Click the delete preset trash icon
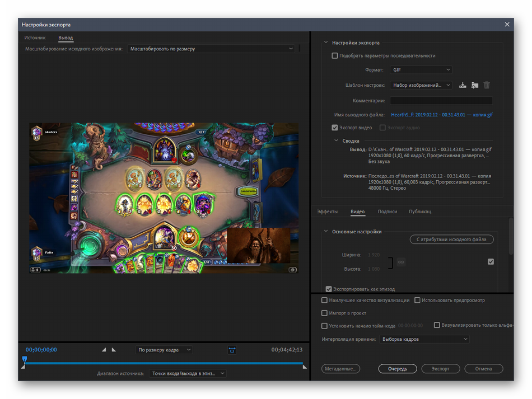Screen dimensions: 532x399 click(487, 85)
